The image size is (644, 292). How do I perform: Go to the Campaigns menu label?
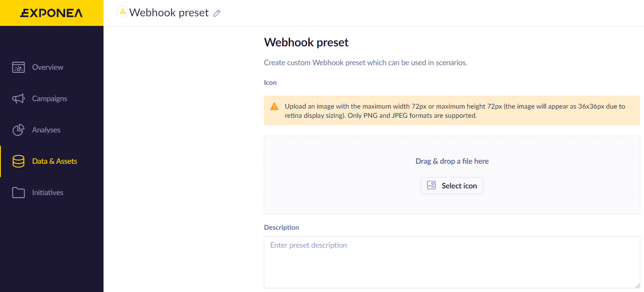[x=50, y=99]
